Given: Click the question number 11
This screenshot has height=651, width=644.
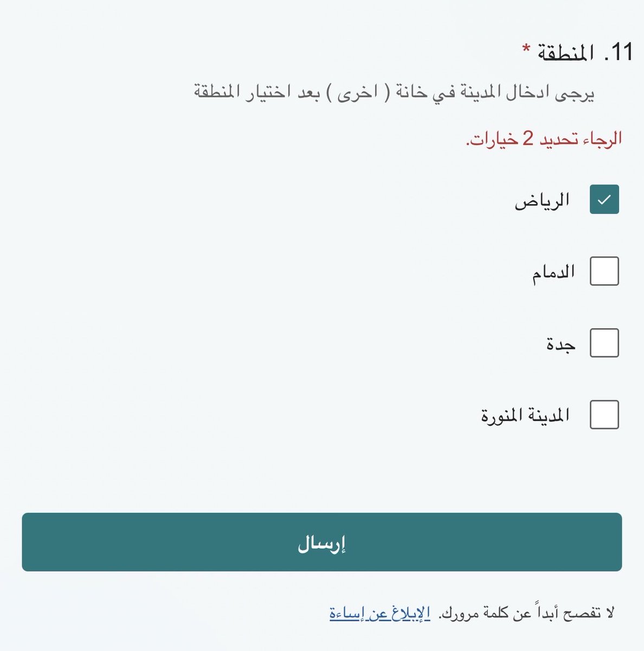Looking at the screenshot, I should pos(619,53).
